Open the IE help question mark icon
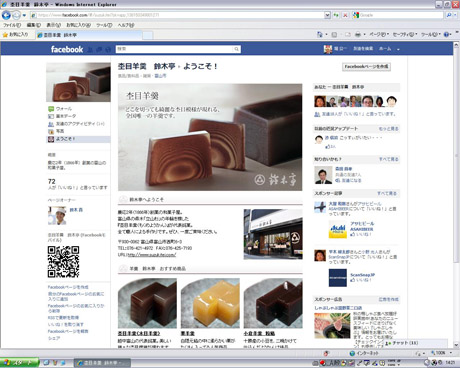 tap(446, 34)
